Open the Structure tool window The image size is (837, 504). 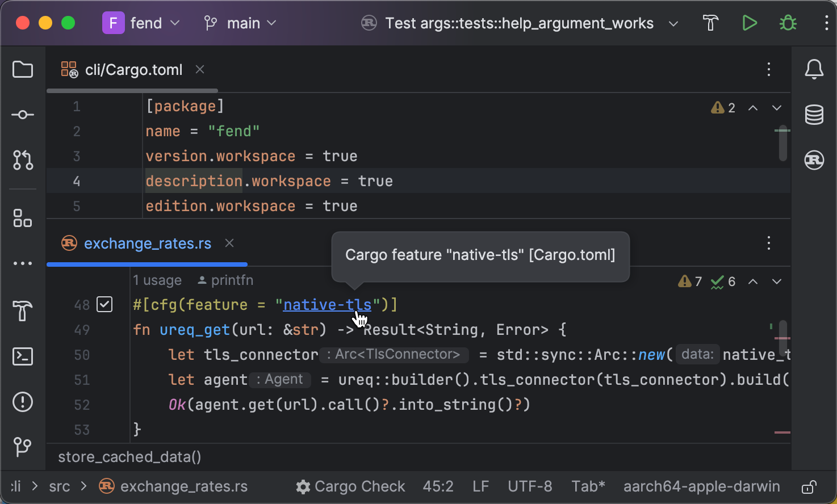pyautogui.click(x=22, y=218)
